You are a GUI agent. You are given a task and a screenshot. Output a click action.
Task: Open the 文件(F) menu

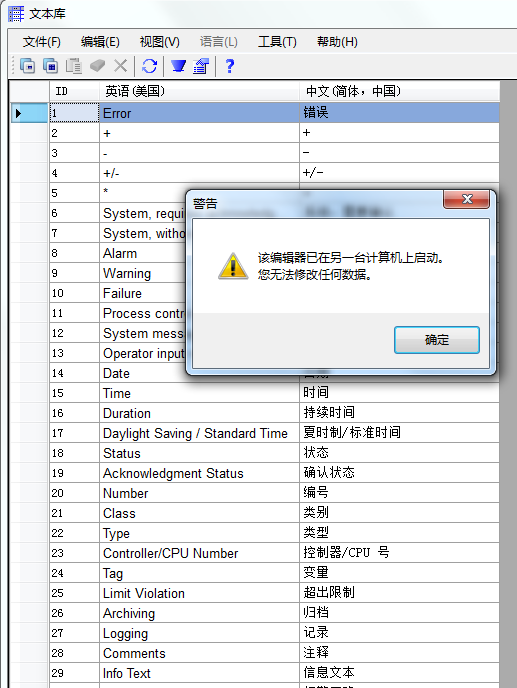click(42, 42)
